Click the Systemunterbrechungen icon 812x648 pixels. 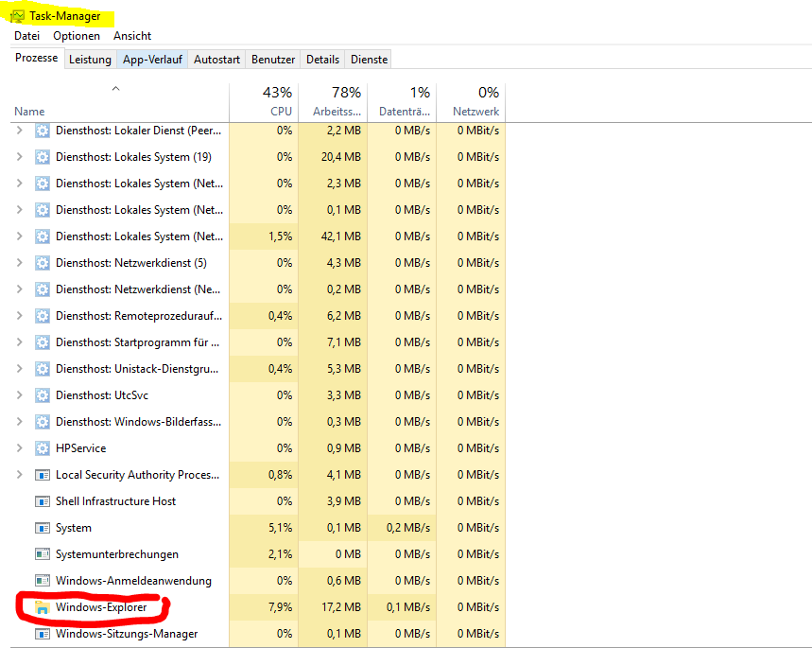pyautogui.click(x=42, y=554)
